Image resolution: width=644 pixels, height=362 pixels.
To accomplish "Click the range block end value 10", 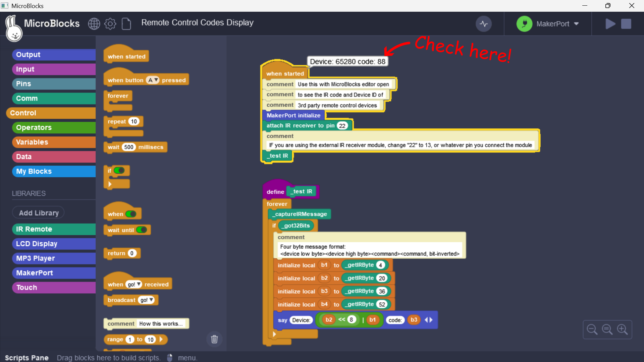I will tap(151, 340).
